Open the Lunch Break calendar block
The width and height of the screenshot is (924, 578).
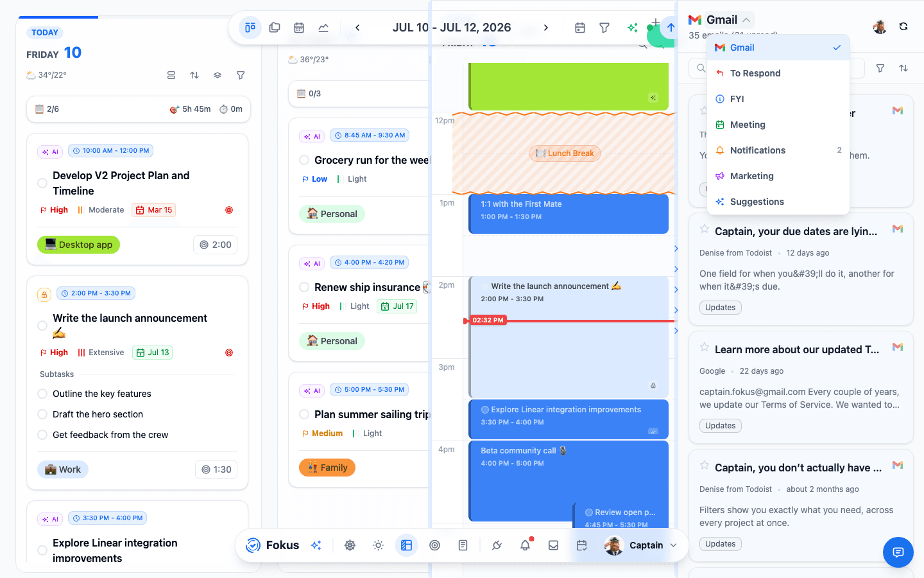[x=565, y=153]
